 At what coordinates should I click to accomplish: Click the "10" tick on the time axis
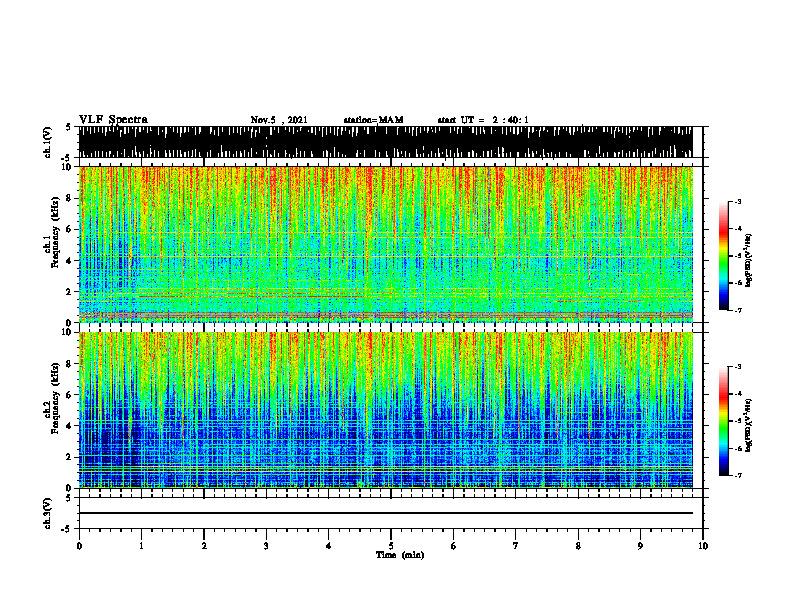[x=703, y=546]
